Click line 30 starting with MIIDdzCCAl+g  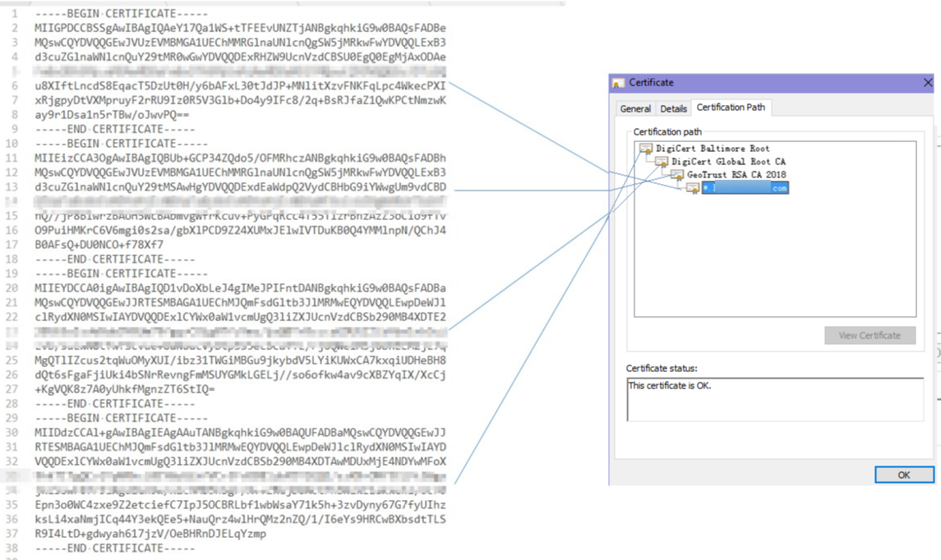[240, 432]
